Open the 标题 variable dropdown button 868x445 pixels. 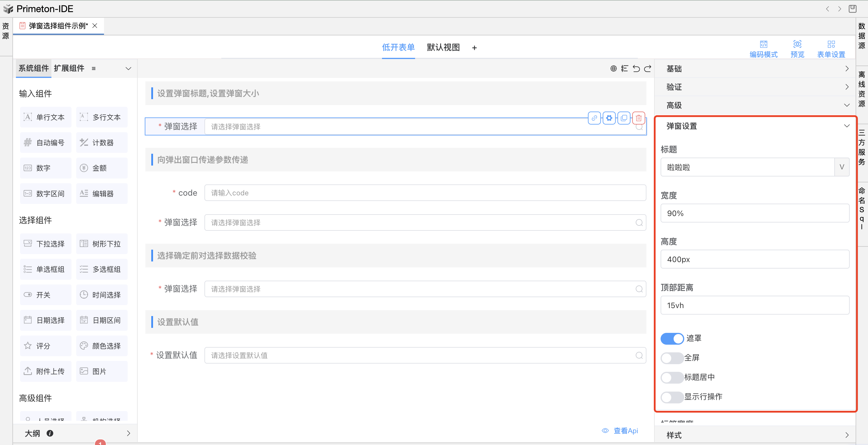[x=841, y=167]
